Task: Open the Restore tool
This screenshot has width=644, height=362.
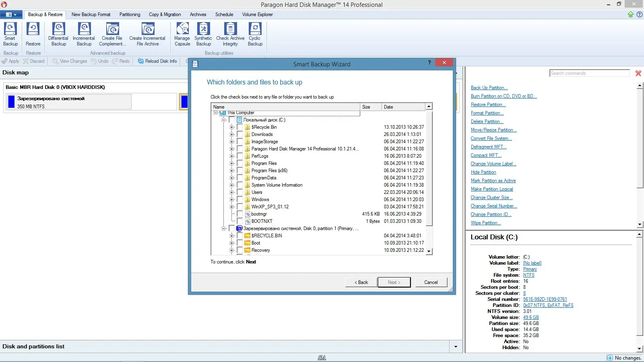Action: (33, 34)
